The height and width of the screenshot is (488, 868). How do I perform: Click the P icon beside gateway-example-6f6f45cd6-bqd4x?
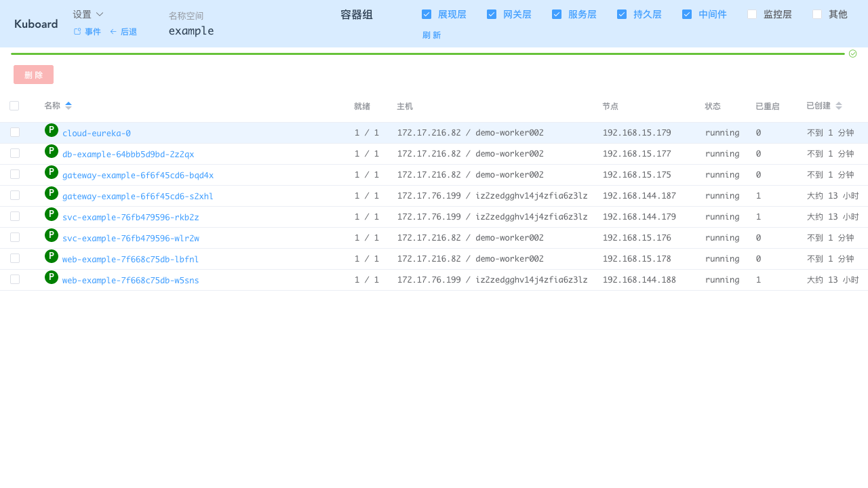pos(52,172)
